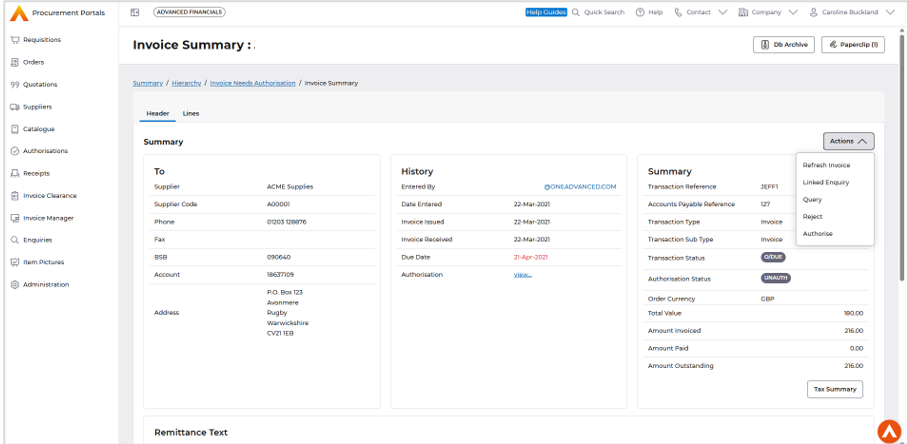This screenshot has width=907, height=444.
Task: Click Amount Paid value 0.00
Action: (x=857, y=349)
